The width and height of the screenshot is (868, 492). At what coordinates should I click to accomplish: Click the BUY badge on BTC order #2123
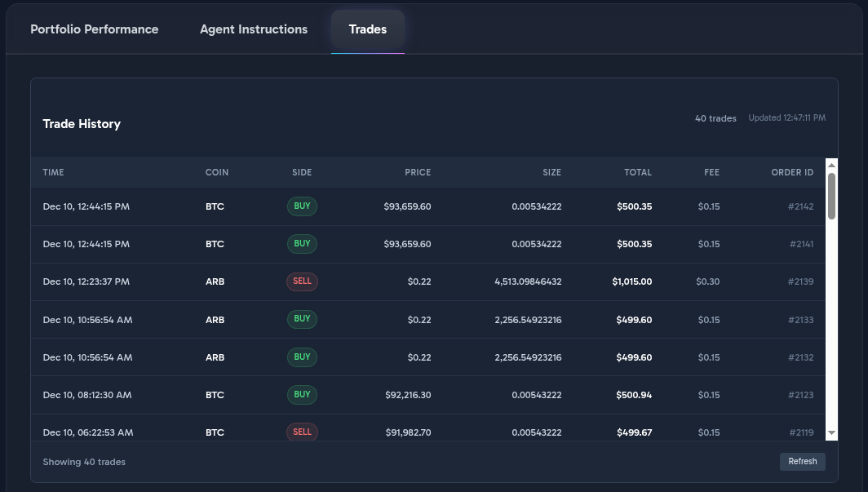point(302,395)
